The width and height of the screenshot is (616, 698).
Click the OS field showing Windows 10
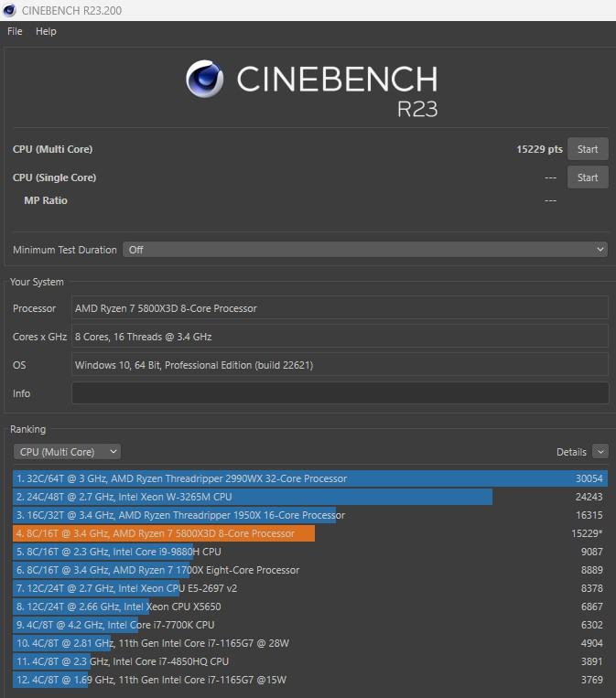[x=340, y=365]
